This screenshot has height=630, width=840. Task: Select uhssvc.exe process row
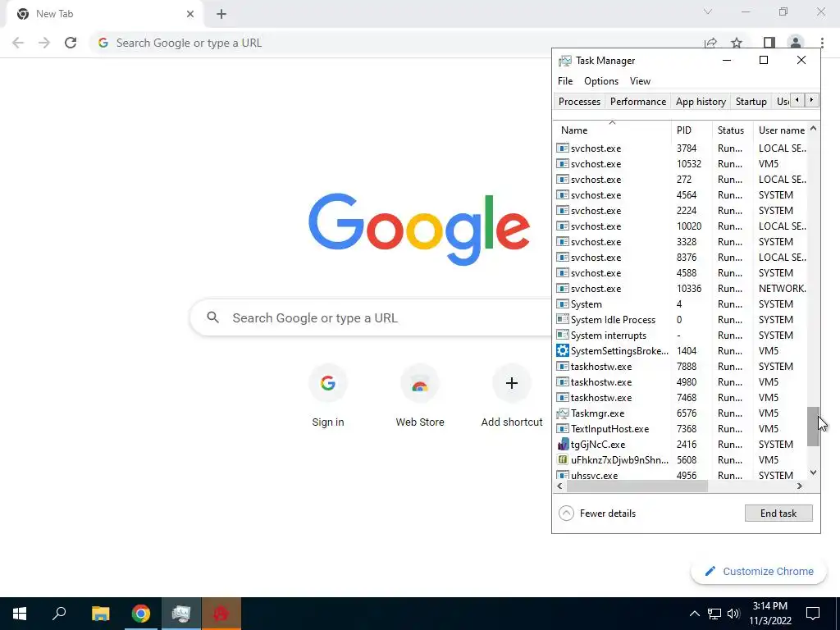click(x=680, y=475)
